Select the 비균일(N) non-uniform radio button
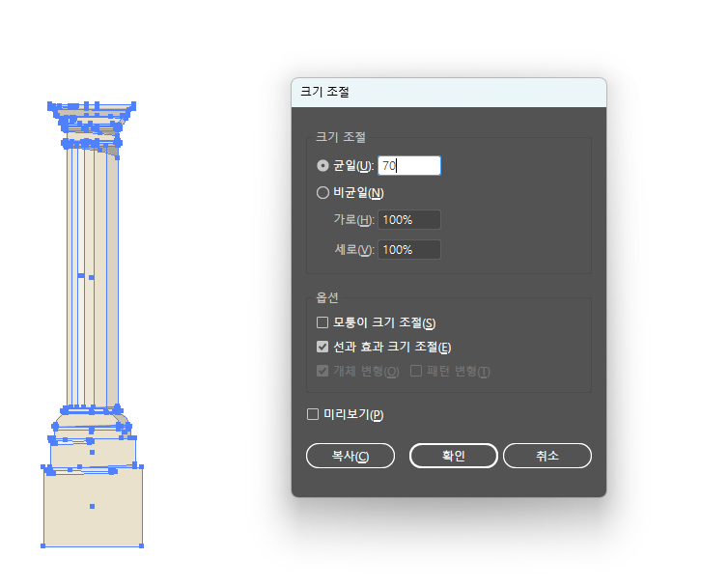The image size is (728, 586). [322, 193]
